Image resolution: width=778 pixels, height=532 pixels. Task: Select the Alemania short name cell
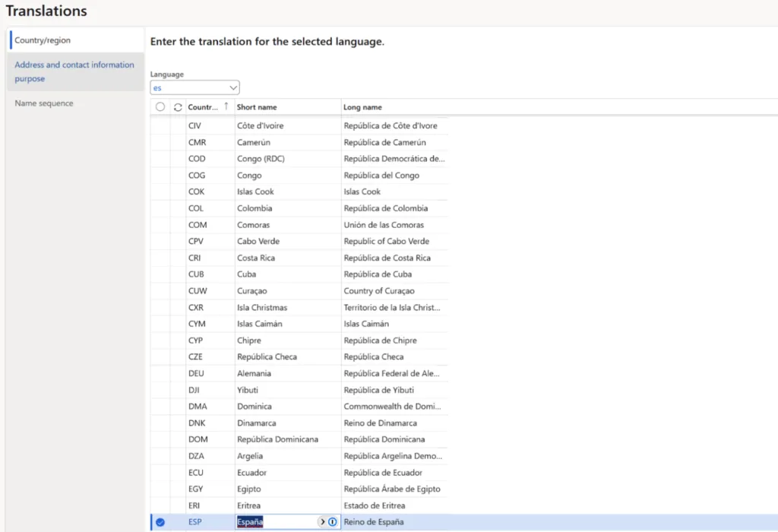coord(255,373)
